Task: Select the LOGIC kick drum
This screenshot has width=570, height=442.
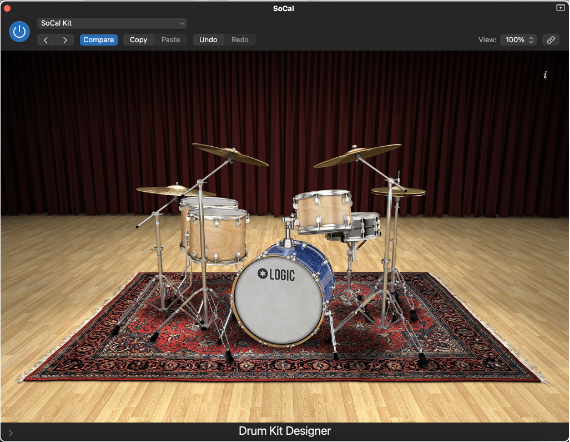Action: coord(279,301)
